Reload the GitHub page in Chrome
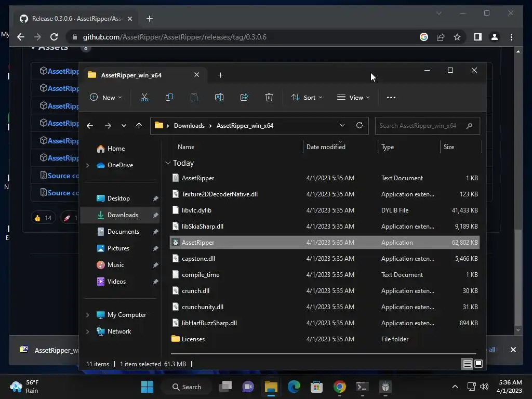Image resolution: width=532 pixels, height=399 pixels. pyautogui.click(x=54, y=37)
